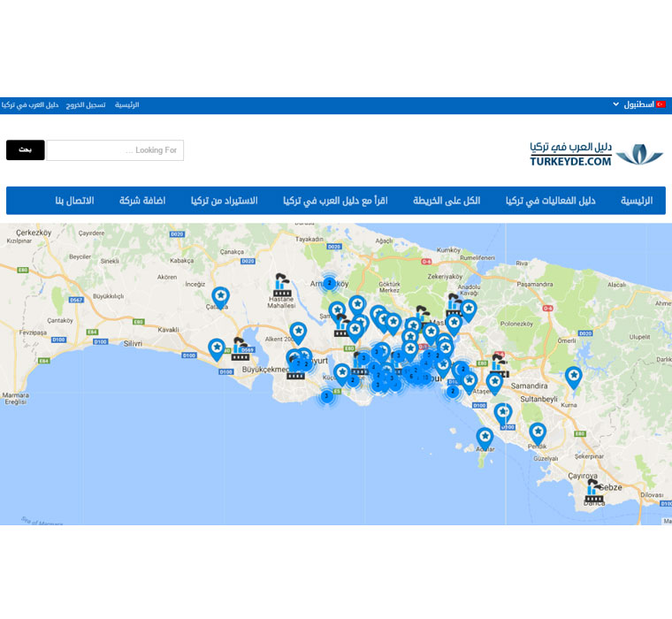Open الكل على الخريطة menu item
The width and height of the screenshot is (672, 619).
[447, 201]
